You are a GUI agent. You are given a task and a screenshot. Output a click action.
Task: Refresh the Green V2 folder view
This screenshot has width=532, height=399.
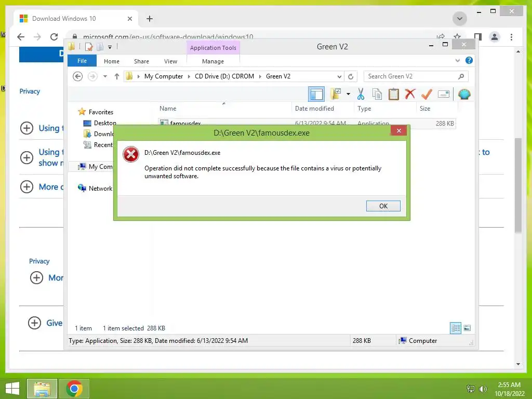(x=351, y=76)
